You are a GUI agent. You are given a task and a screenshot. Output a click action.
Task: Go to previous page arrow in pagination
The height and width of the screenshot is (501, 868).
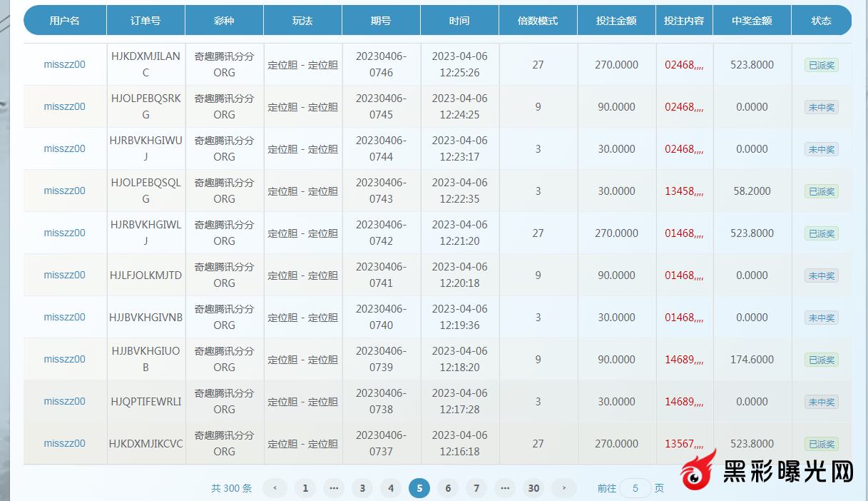pos(275,488)
